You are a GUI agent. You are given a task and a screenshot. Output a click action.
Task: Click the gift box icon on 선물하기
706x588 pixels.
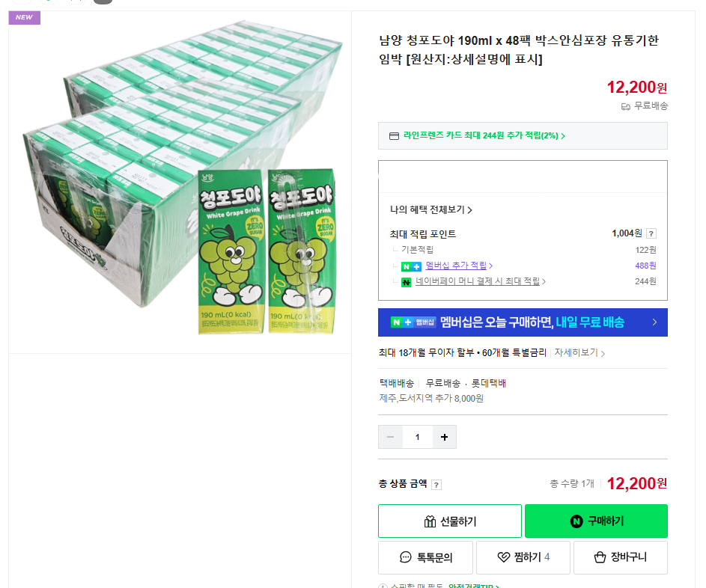(x=430, y=521)
